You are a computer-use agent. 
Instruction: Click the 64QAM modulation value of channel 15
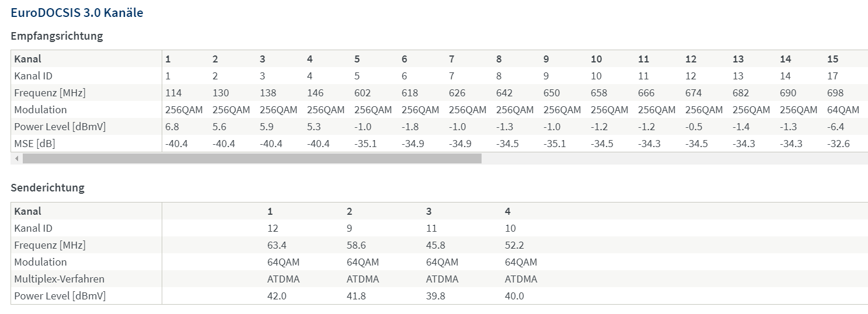tap(843, 110)
